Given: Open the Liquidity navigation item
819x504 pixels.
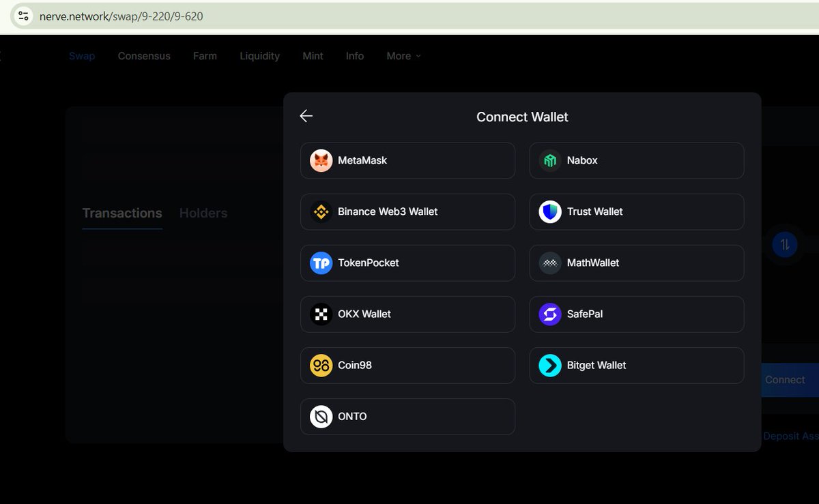Looking at the screenshot, I should click(x=259, y=56).
